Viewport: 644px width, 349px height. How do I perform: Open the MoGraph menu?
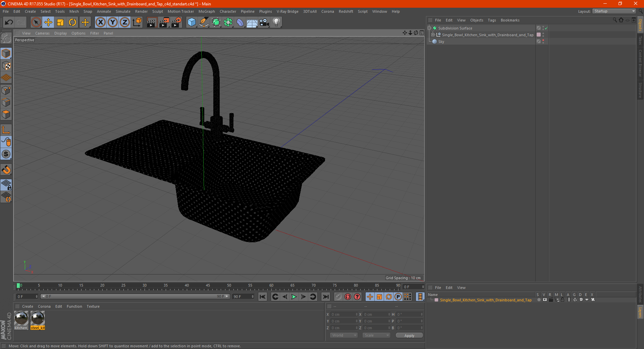(x=207, y=11)
